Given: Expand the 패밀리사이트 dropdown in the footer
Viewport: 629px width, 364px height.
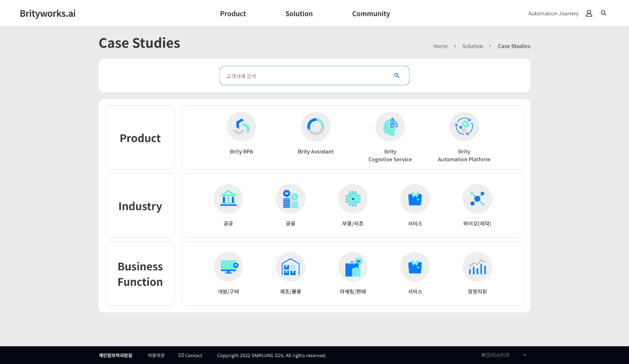Looking at the screenshot, I should tap(504, 355).
